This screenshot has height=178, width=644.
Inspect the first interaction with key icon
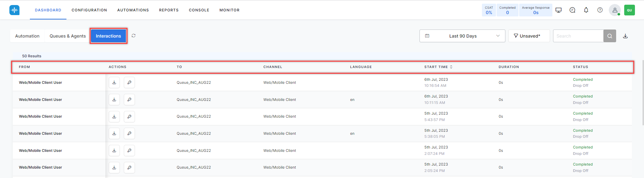tap(129, 82)
